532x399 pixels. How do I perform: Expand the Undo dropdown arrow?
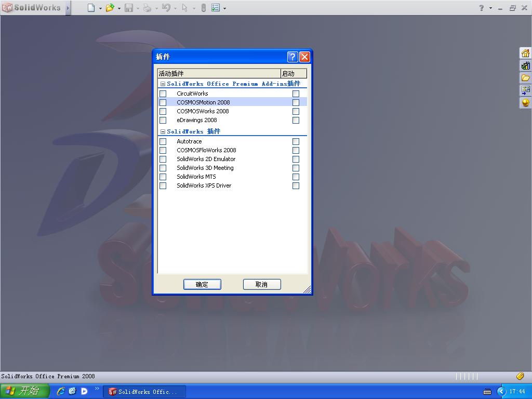(x=175, y=8)
